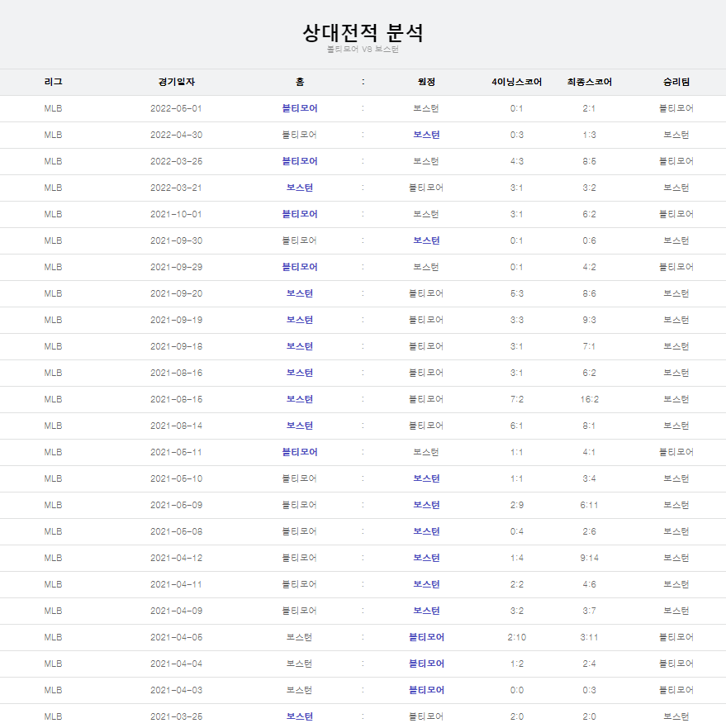Screen dimensions: 726x728
Task: Click the 볼티모어 VS 보스턴 subtitle
Action: pyautogui.click(x=363, y=50)
